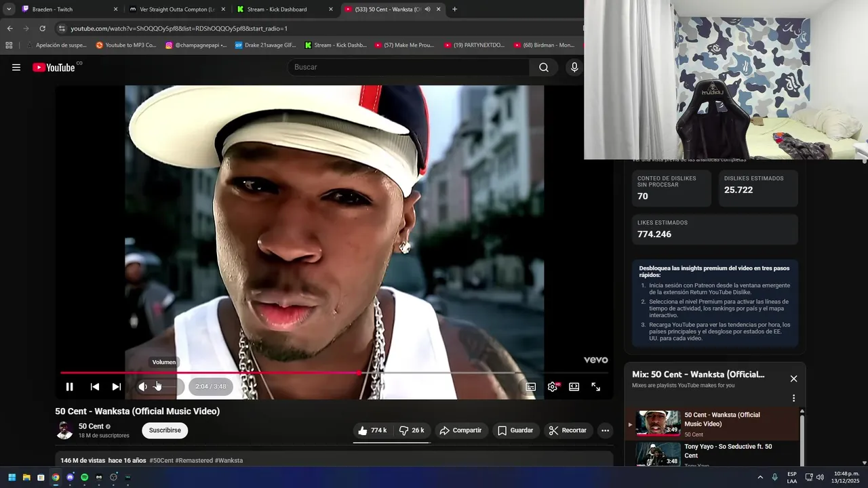Open the 50 Cent channel avatar
Viewport: 868px width, 488px height.
(x=64, y=430)
